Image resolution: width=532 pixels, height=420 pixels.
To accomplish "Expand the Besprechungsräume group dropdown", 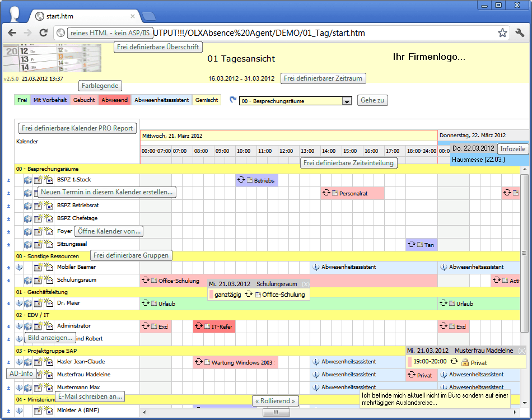I will [x=347, y=101].
